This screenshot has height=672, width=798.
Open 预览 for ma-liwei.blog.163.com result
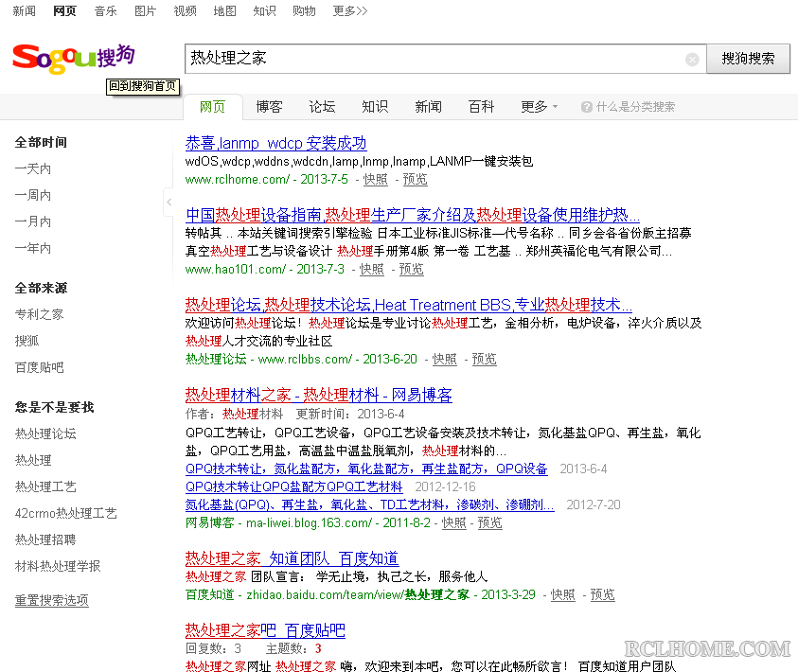click(x=489, y=523)
